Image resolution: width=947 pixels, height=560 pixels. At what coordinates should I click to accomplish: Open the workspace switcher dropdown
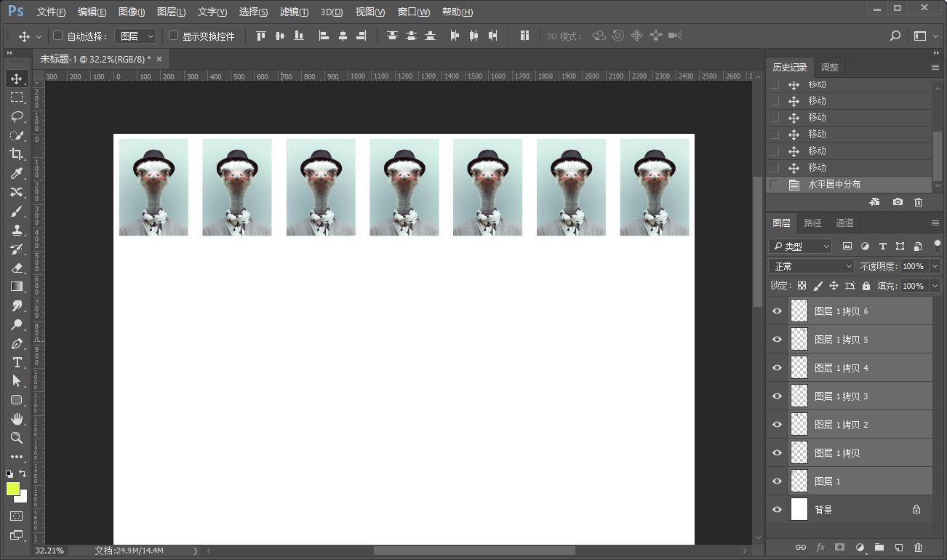924,36
